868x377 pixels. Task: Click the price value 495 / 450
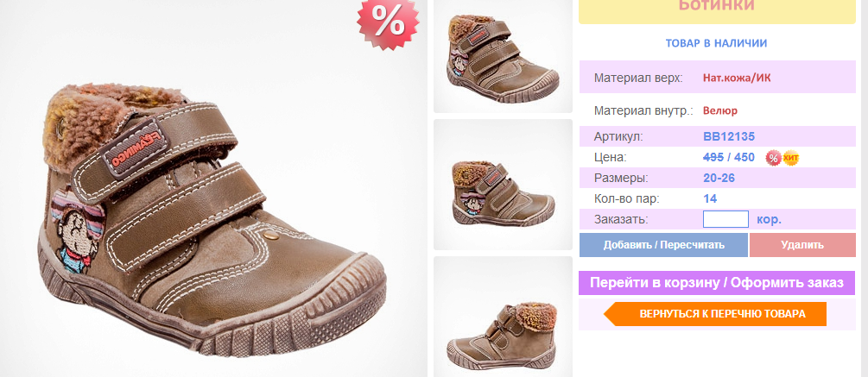click(x=729, y=157)
